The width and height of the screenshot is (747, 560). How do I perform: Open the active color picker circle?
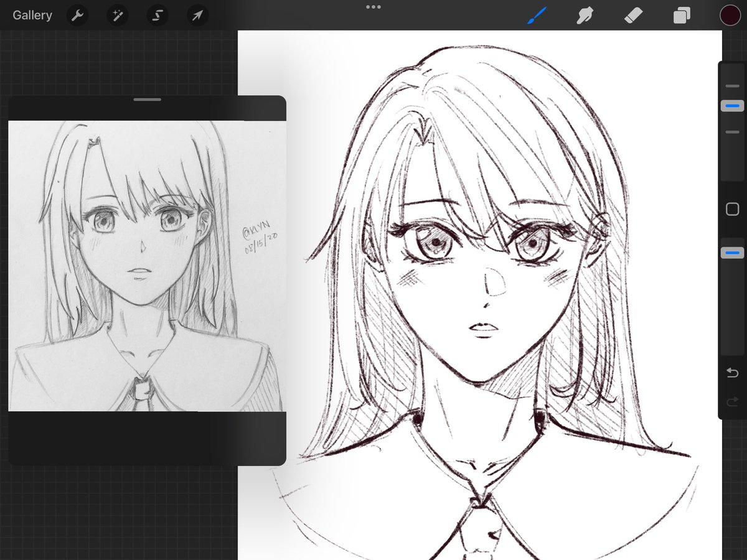click(729, 15)
